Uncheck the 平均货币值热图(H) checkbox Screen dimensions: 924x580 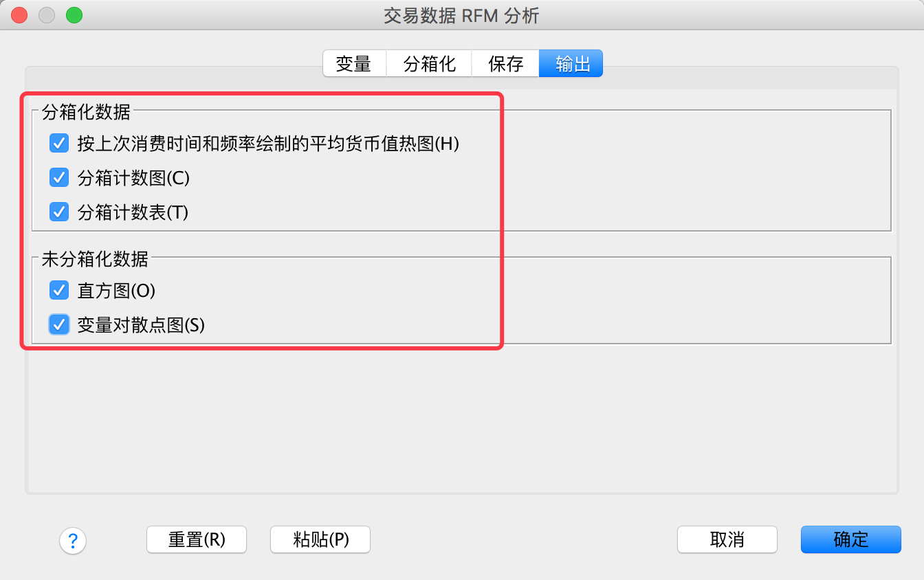[x=59, y=144]
